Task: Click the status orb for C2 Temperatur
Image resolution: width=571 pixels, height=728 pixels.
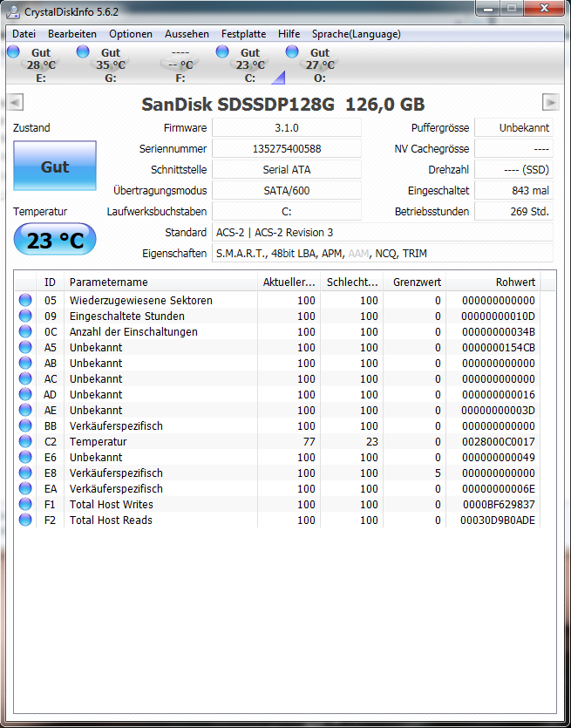Action: [x=25, y=441]
